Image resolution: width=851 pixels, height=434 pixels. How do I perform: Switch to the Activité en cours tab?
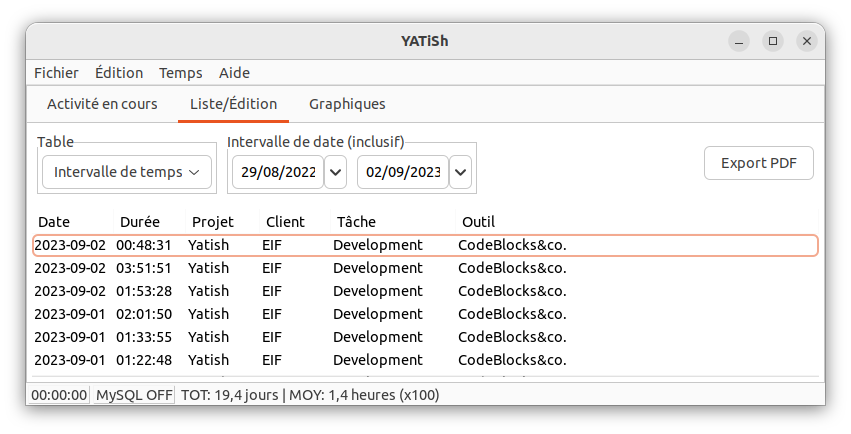coord(102,104)
